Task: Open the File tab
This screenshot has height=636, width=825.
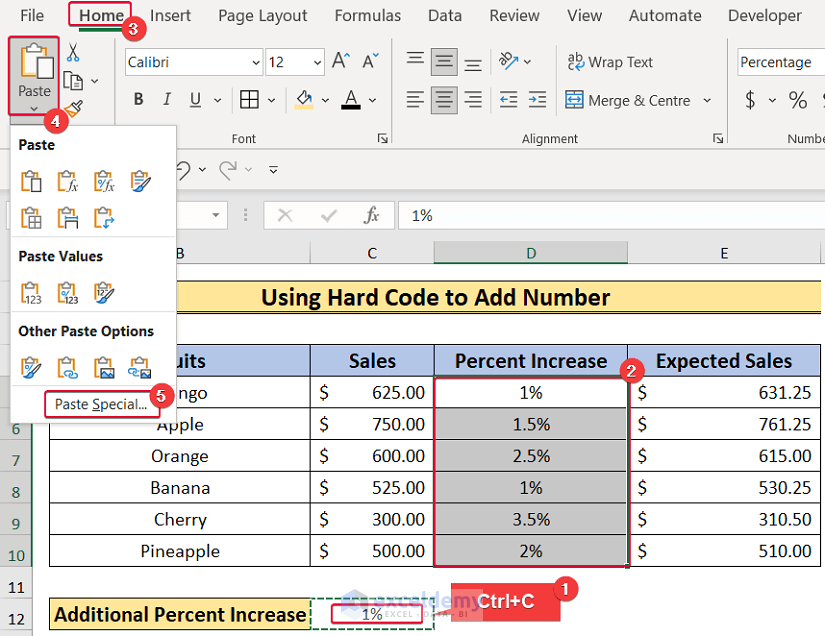Action: pyautogui.click(x=32, y=15)
